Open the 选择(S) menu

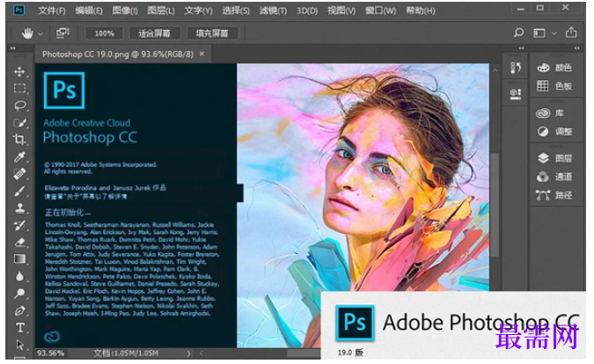(x=236, y=11)
